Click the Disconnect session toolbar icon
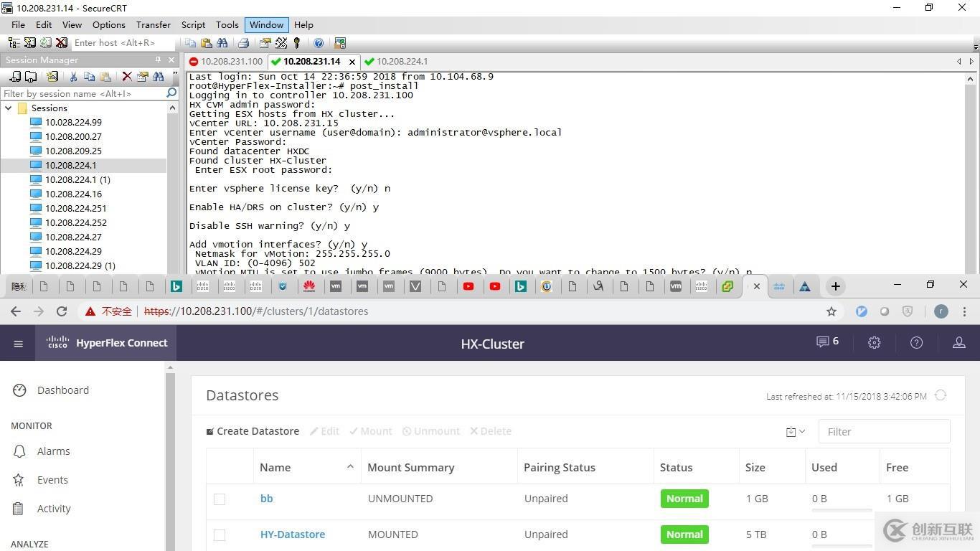980x551 pixels. coord(62,43)
